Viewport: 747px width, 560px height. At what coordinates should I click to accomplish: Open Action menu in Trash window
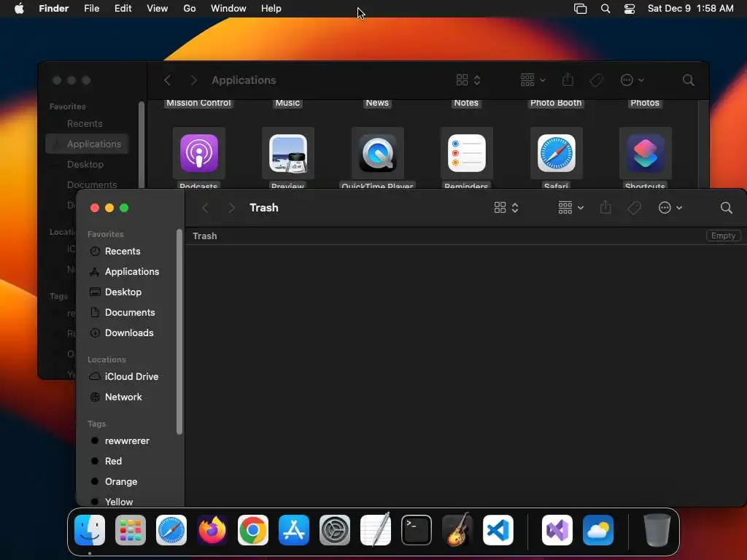[670, 208]
